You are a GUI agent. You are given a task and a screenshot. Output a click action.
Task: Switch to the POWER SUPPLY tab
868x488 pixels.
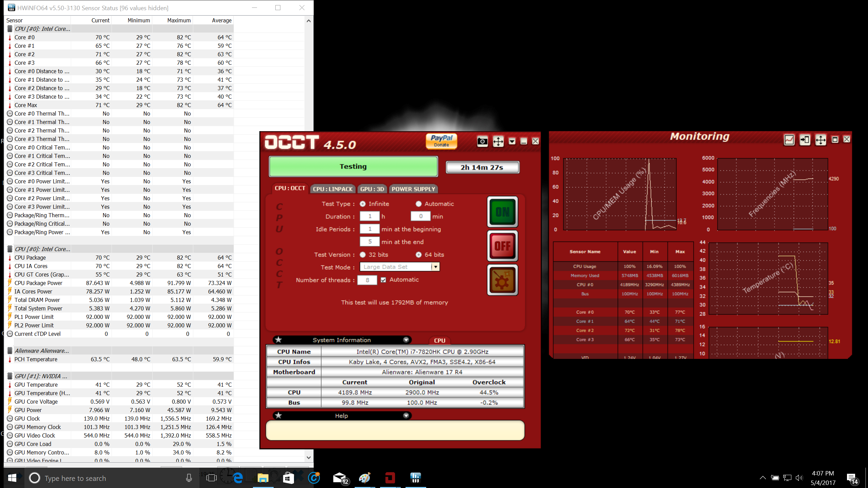[413, 189]
